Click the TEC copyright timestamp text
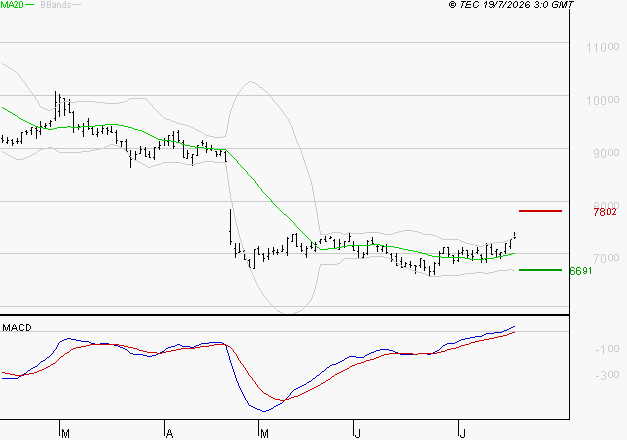 pos(511,5)
